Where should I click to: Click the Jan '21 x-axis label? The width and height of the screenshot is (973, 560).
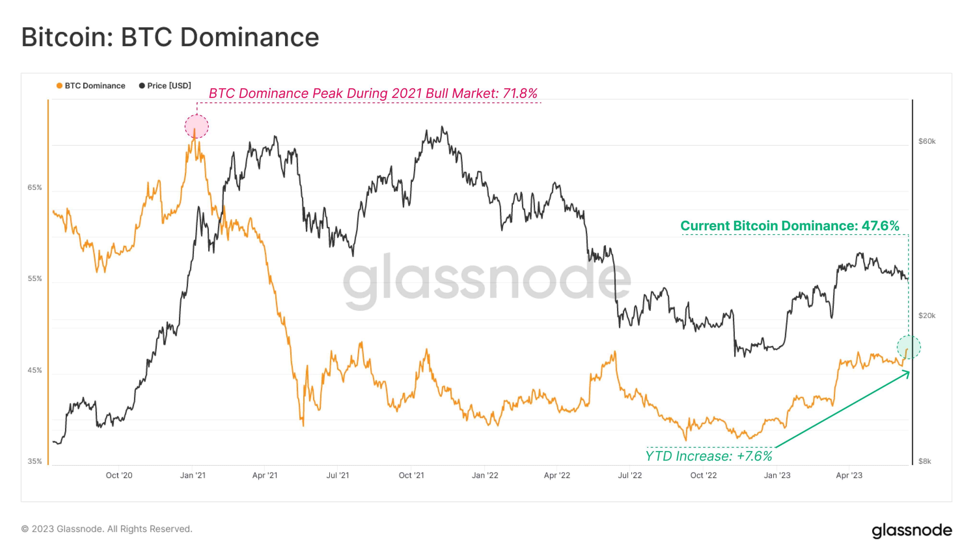coord(193,475)
